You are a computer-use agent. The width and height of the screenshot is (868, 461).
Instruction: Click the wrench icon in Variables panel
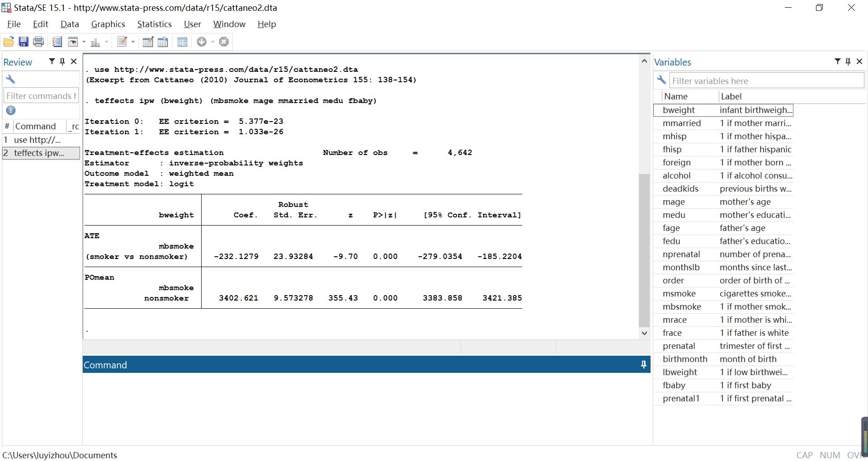point(661,80)
